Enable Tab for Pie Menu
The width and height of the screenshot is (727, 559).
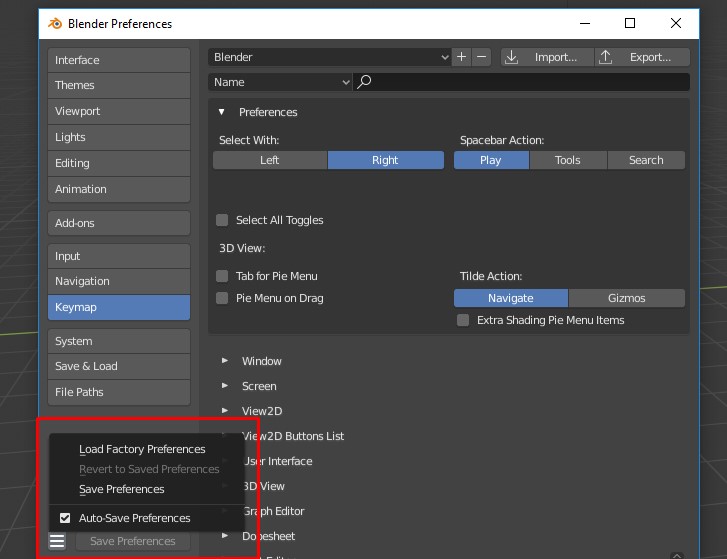(222, 276)
